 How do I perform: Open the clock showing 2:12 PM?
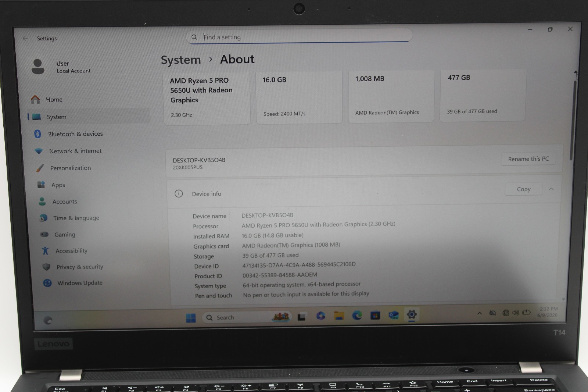(x=548, y=312)
